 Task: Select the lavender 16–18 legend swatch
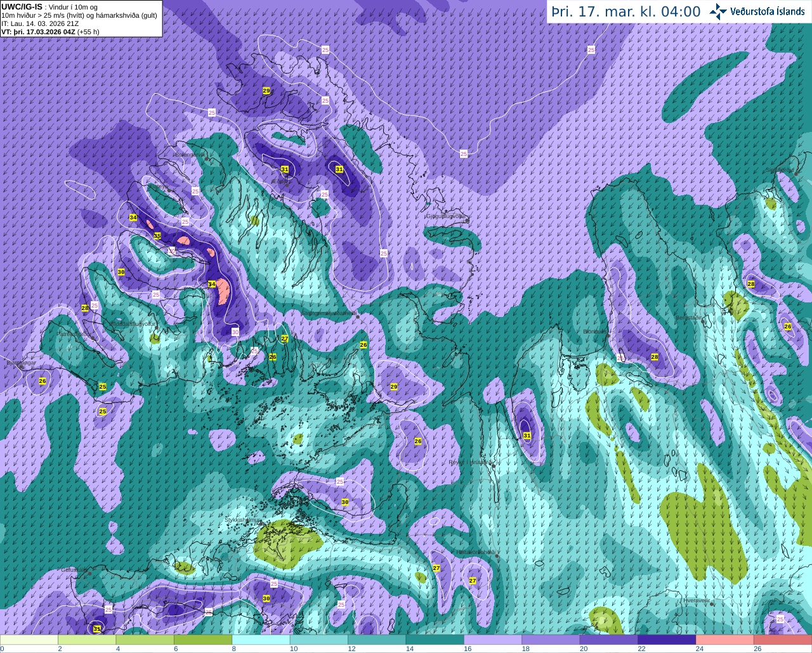(x=492, y=640)
